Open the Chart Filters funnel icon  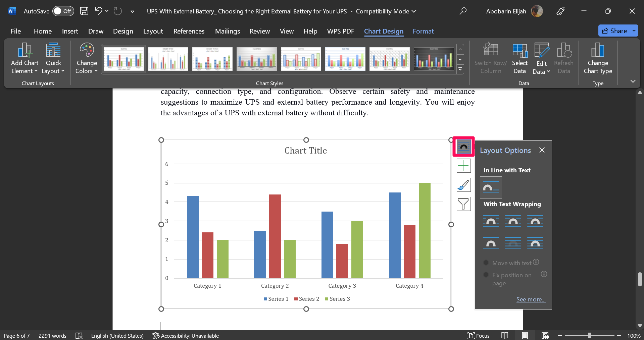(x=463, y=204)
